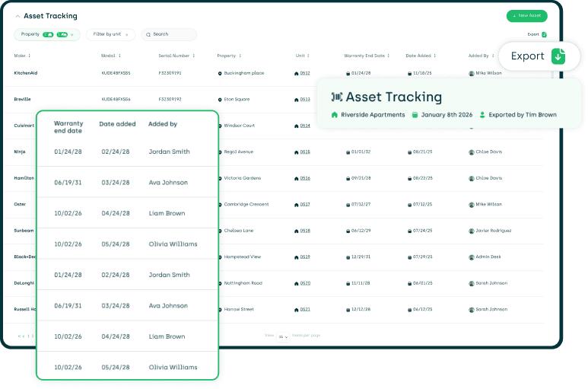Click Chelsea Lane property cell
The image size is (588, 389).
[x=239, y=231]
